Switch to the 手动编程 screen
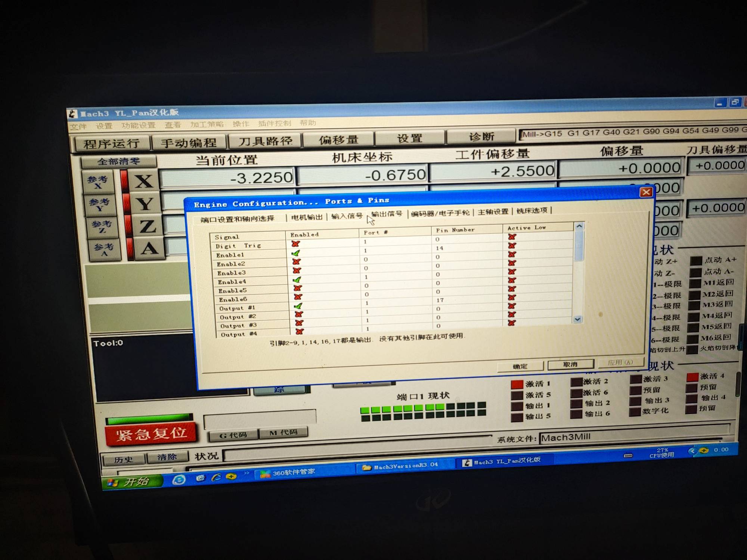The image size is (747, 560). pyautogui.click(x=189, y=142)
